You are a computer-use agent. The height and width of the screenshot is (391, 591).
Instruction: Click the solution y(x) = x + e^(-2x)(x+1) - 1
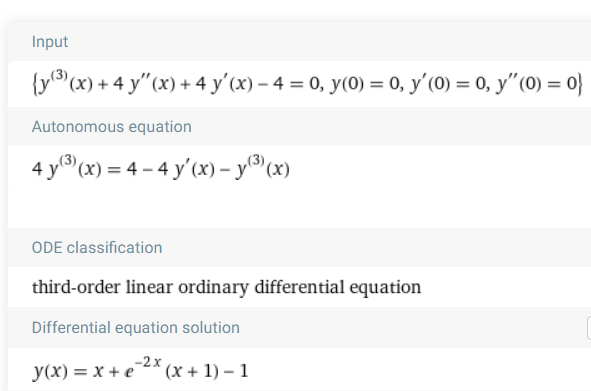140,368
